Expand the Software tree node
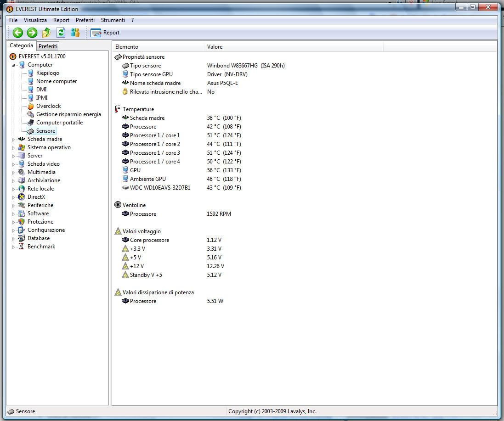504x421 pixels. click(13, 214)
